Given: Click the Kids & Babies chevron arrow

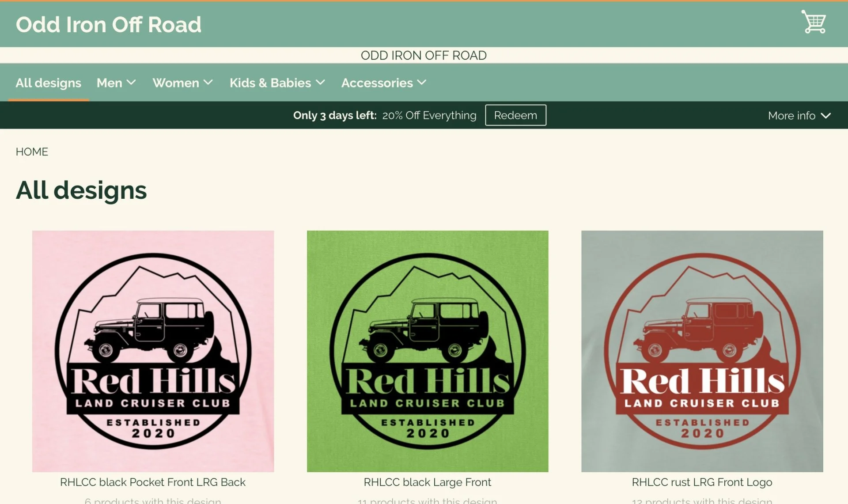Looking at the screenshot, I should point(320,82).
